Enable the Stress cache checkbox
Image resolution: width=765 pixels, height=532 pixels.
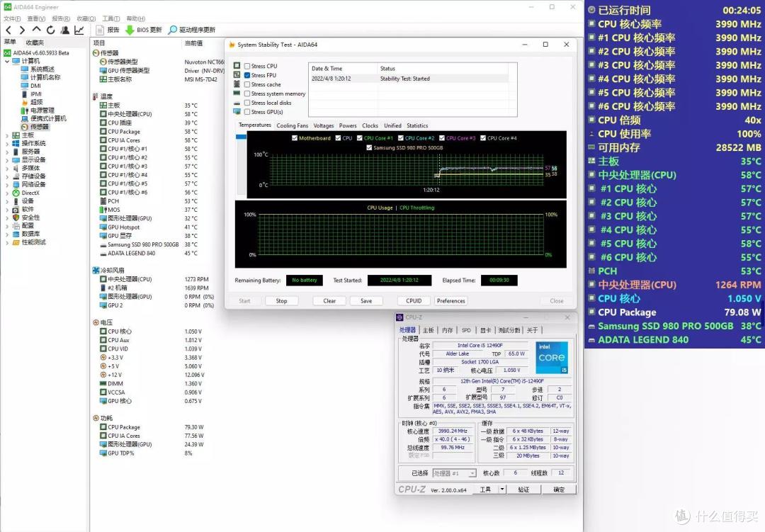(x=247, y=84)
